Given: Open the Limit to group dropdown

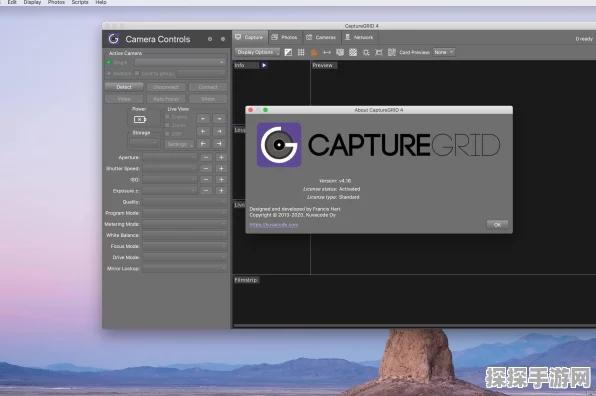Looking at the screenshot, I should 202,73.
